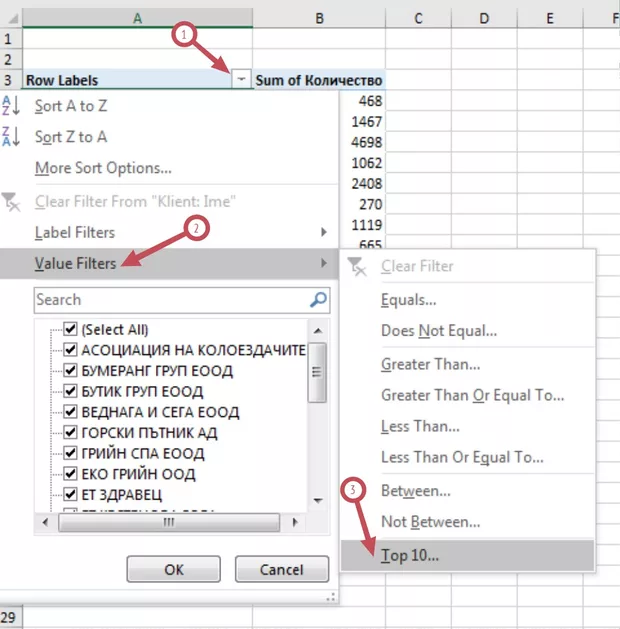Uncheck БУМЕРАНГ ГРУП ЕООД checkbox

coord(70,370)
